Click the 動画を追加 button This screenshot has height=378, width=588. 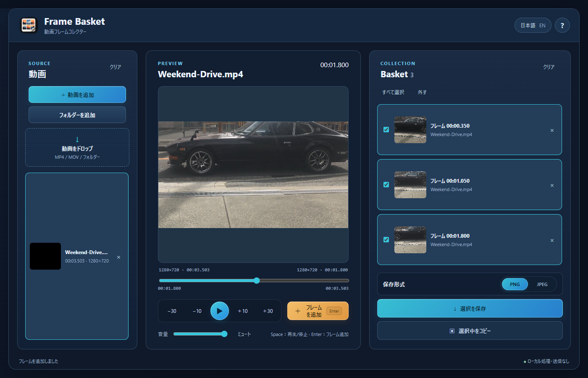point(77,94)
